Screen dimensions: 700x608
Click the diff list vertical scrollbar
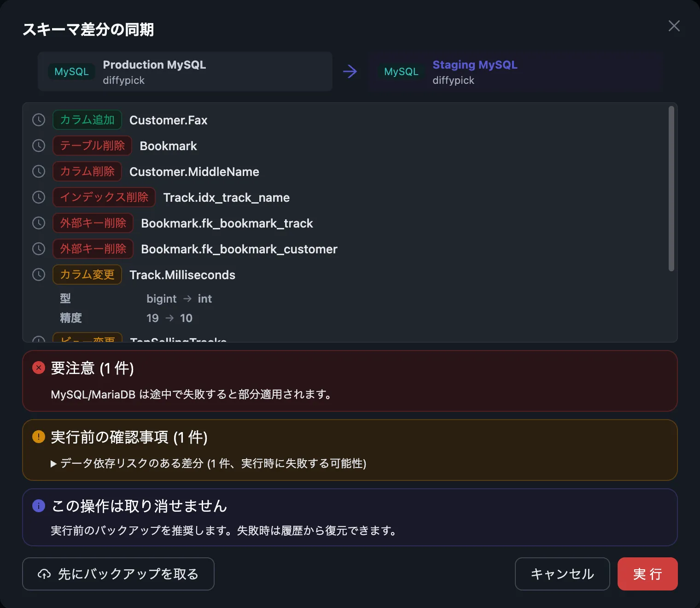(671, 189)
